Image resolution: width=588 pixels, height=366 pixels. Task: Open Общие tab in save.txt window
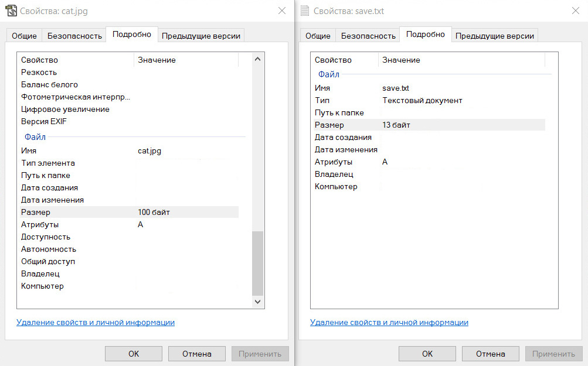click(x=318, y=36)
